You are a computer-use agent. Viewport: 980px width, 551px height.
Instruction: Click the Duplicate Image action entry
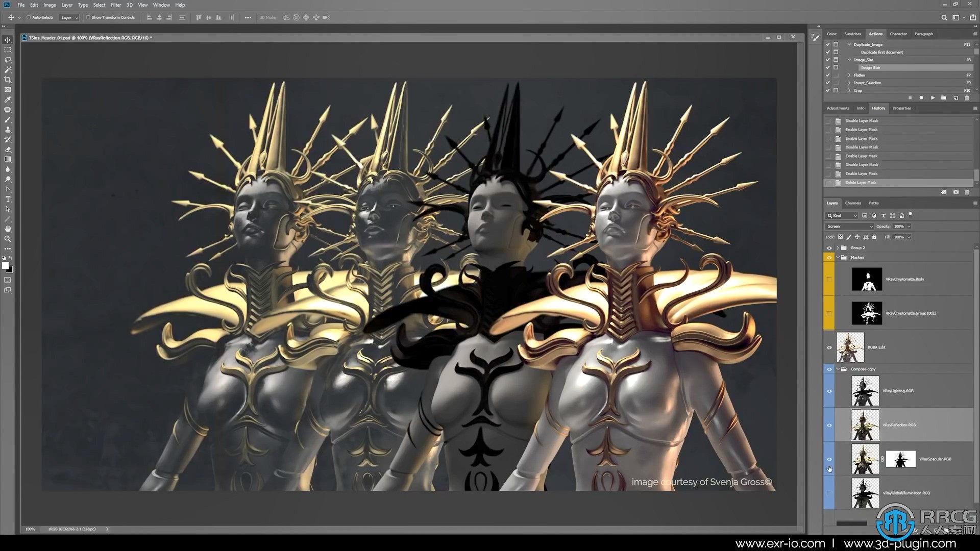click(868, 44)
